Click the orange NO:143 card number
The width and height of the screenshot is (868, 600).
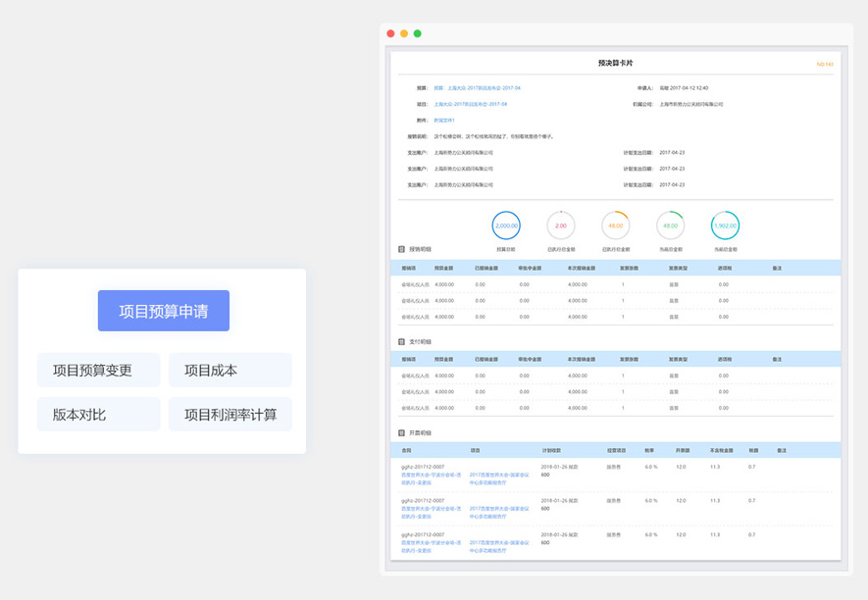coord(824,65)
